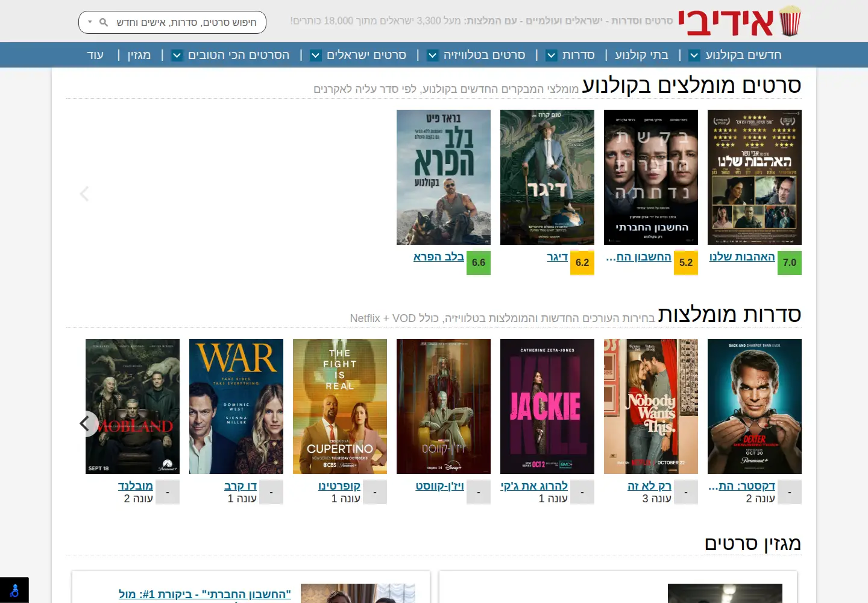Open the Jackie series poster
The width and height of the screenshot is (868, 603).
point(547,406)
